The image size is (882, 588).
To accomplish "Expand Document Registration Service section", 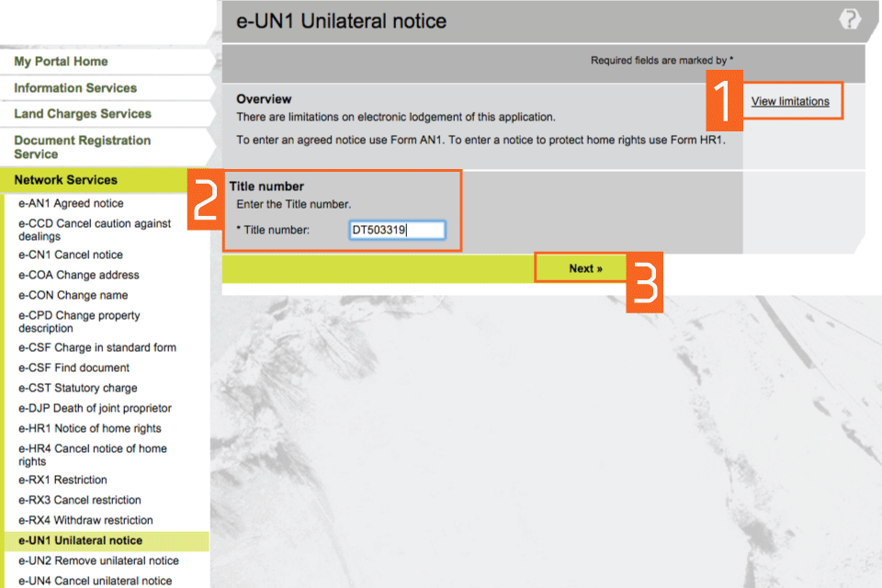I will click(82, 147).
